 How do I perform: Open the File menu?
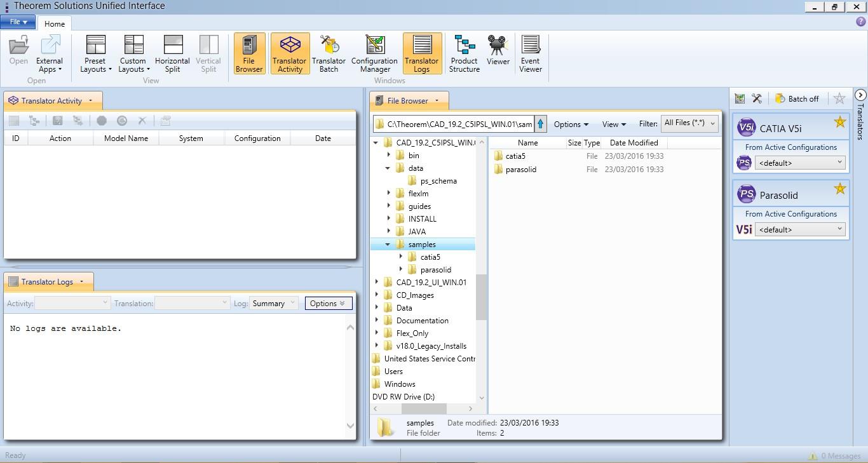[x=18, y=22]
